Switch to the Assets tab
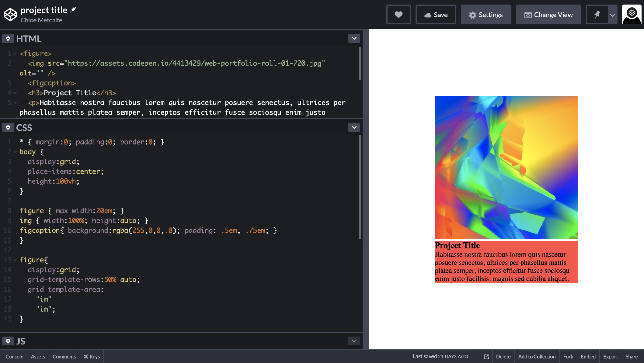The width and height of the screenshot is (644, 363). pyautogui.click(x=38, y=356)
